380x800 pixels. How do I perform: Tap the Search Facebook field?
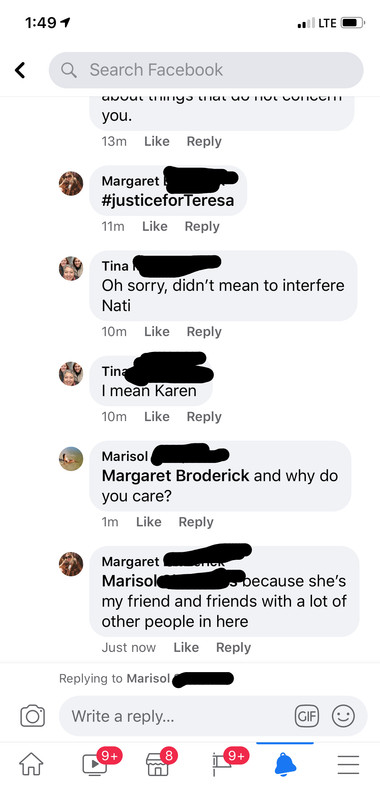[x=206, y=70]
